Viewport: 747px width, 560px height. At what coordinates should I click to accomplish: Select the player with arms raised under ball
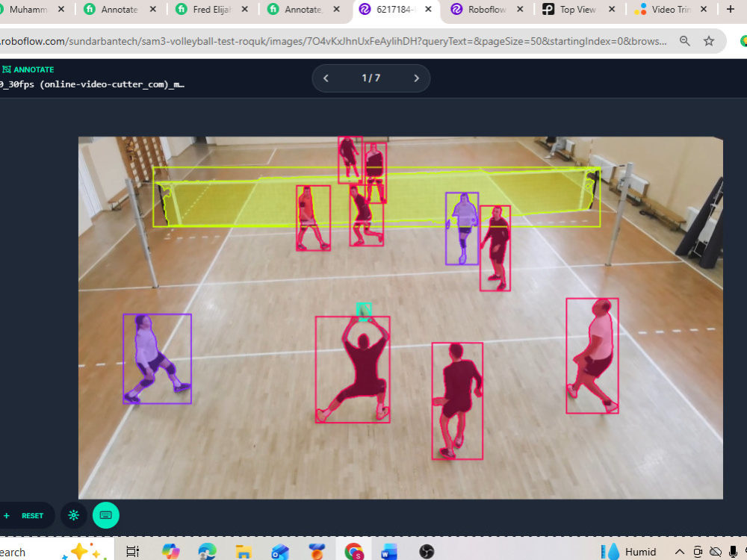click(x=353, y=370)
